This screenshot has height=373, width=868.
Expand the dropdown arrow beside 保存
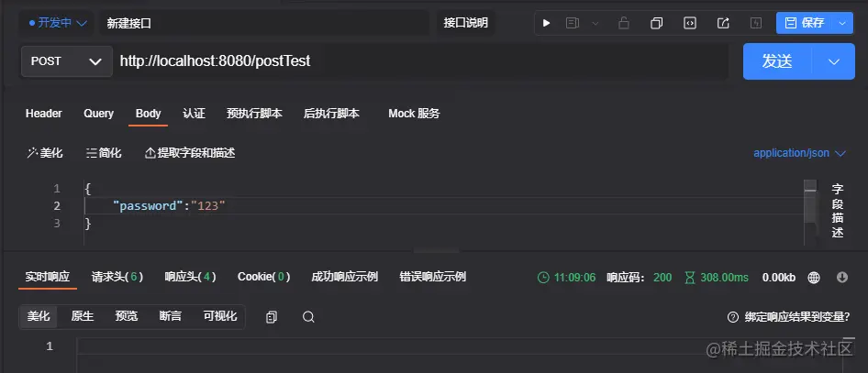tap(843, 23)
